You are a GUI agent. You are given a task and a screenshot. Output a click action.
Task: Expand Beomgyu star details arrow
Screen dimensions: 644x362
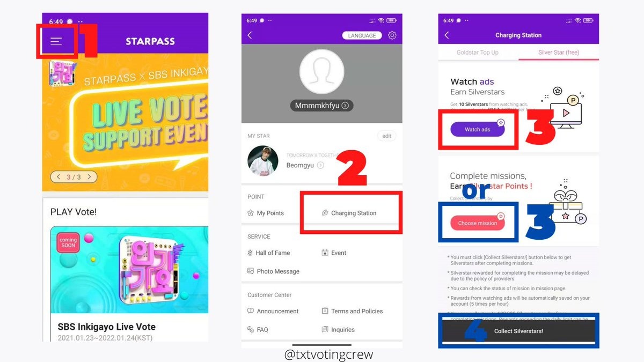click(x=320, y=165)
